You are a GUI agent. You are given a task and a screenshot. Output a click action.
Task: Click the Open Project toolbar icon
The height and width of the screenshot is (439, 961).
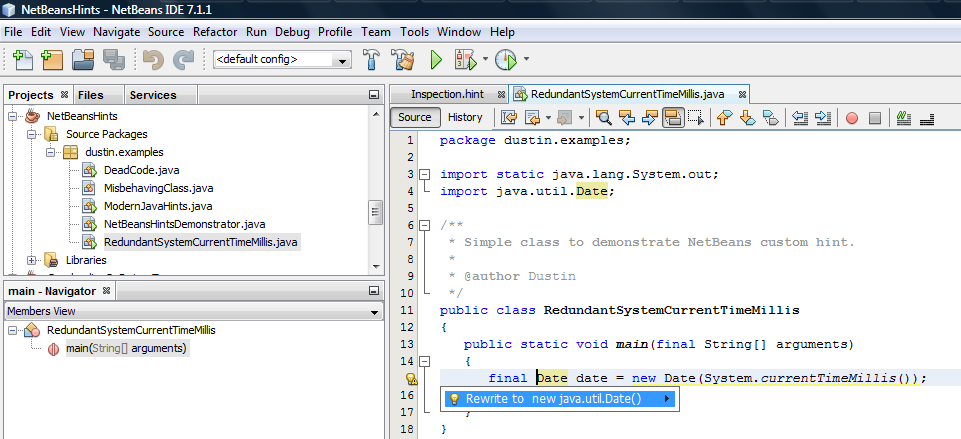coord(83,59)
